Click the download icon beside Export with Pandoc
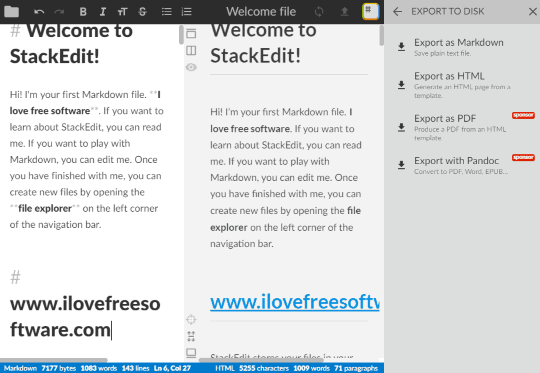The width and height of the screenshot is (540, 373). [401, 165]
